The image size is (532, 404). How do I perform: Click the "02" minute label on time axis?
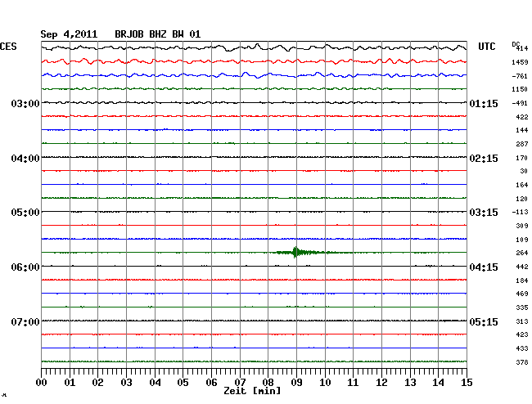(97, 383)
